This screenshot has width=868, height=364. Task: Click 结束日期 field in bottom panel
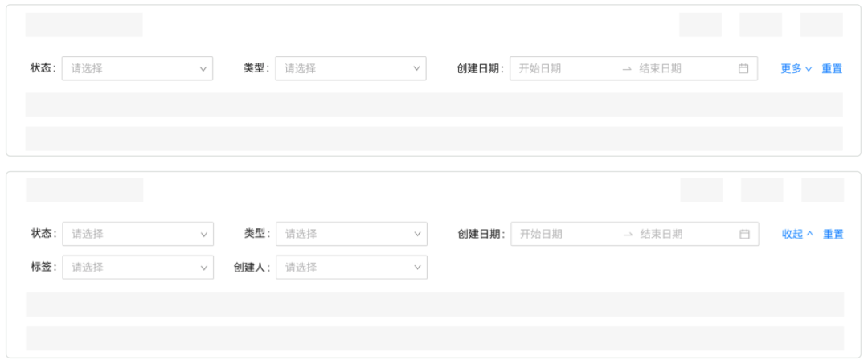click(680, 234)
